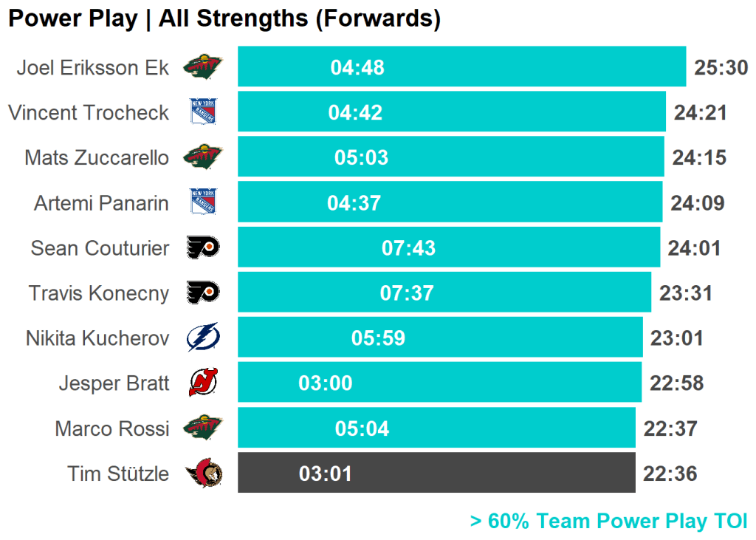Viewport: 756px width, 540px height.
Task: Click Sean Couturier's Philadelphia Flyers logo
Action: tap(202, 248)
